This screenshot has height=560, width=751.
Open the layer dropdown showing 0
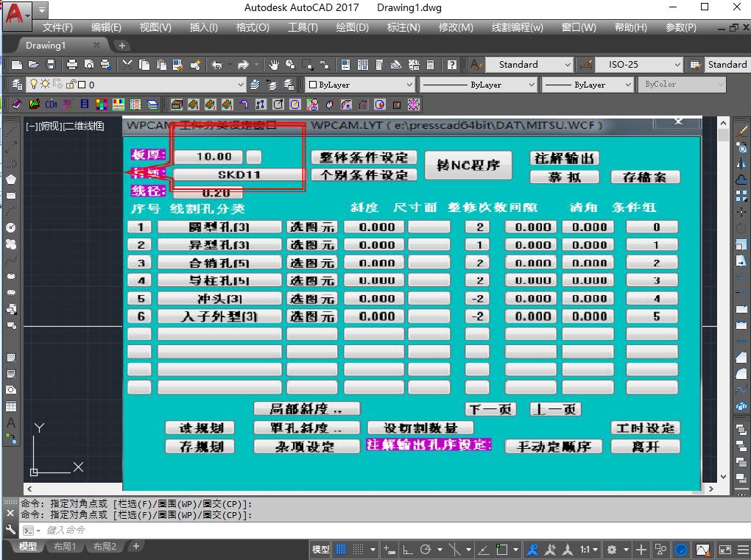point(138,85)
